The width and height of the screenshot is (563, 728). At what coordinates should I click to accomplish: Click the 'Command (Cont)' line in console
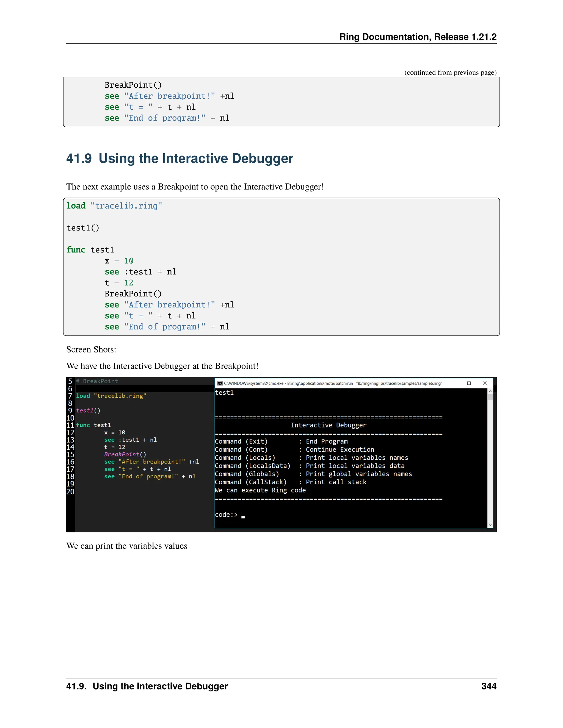coord(241,450)
